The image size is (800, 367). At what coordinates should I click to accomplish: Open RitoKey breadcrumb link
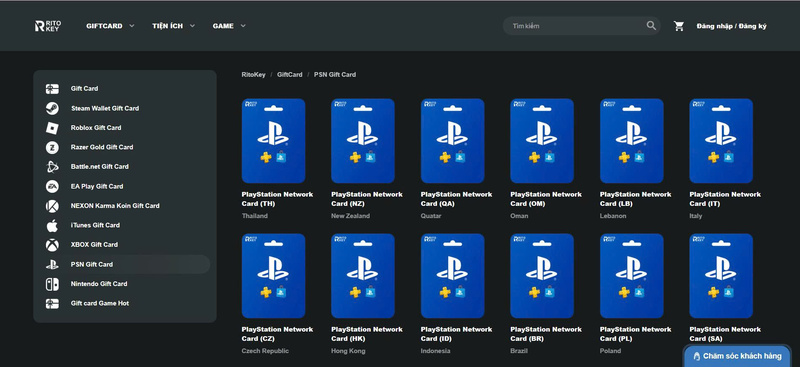point(254,75)
